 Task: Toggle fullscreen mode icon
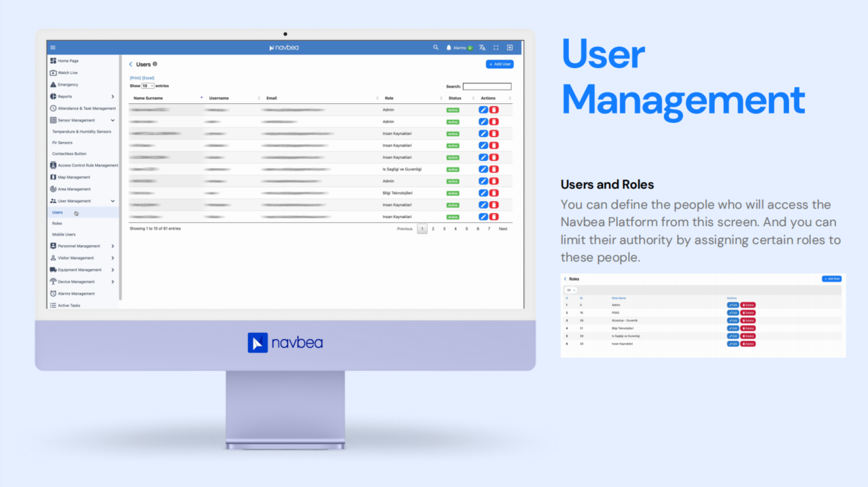(x=496, y=48)
